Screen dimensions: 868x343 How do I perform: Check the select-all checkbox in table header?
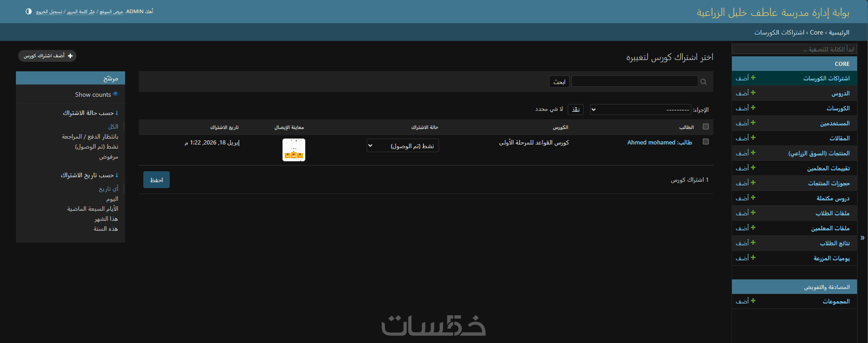coord(706,127)
